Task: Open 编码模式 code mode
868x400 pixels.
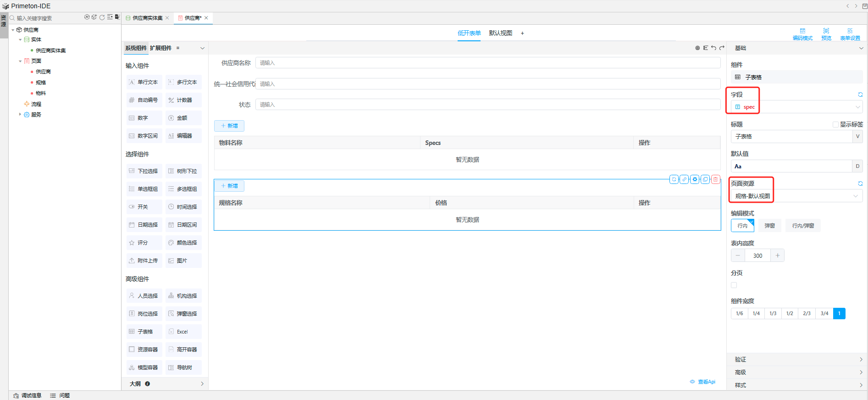Action: coord(802,34)
